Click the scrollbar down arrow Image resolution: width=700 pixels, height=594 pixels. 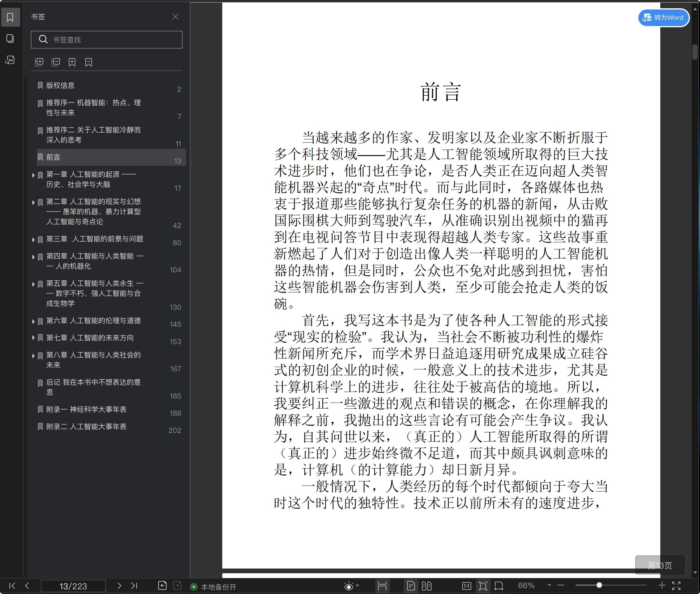tap(695, 572)
